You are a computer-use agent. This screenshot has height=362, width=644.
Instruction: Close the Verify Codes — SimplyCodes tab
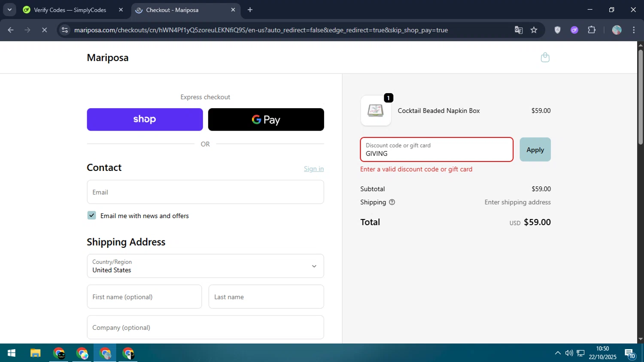[x=121, y=10]
